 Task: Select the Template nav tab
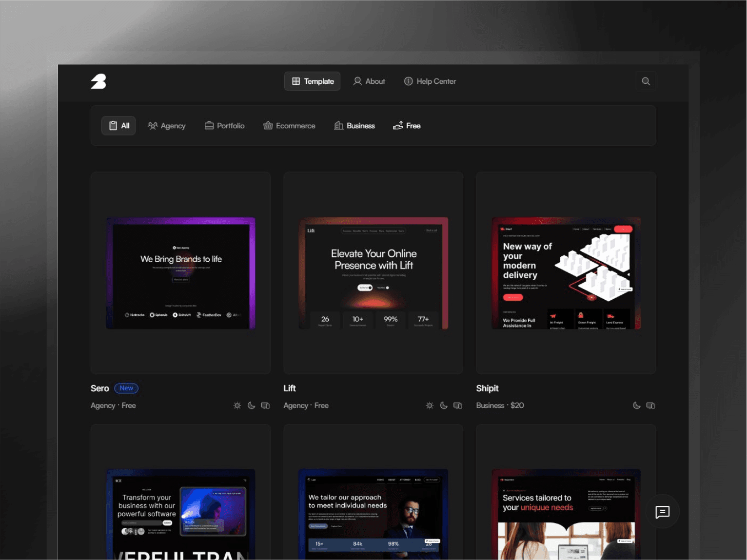click(x=313, y=81)
